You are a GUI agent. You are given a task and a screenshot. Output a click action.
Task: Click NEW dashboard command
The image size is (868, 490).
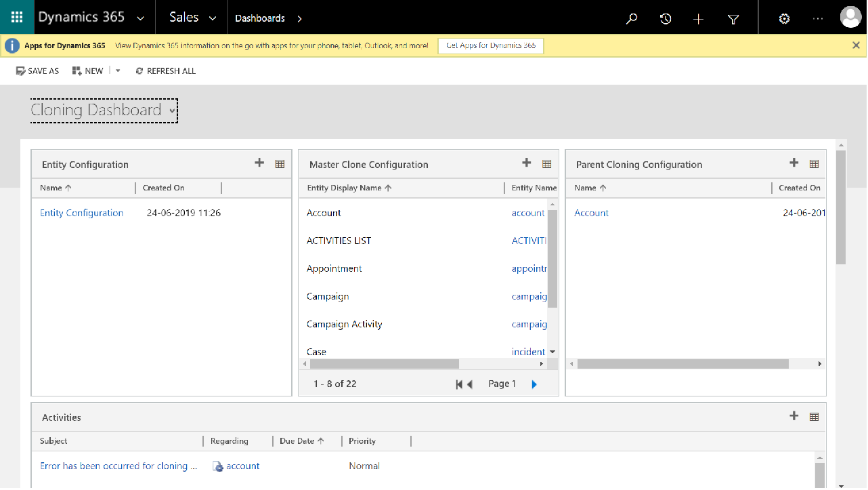click(87, 70)
